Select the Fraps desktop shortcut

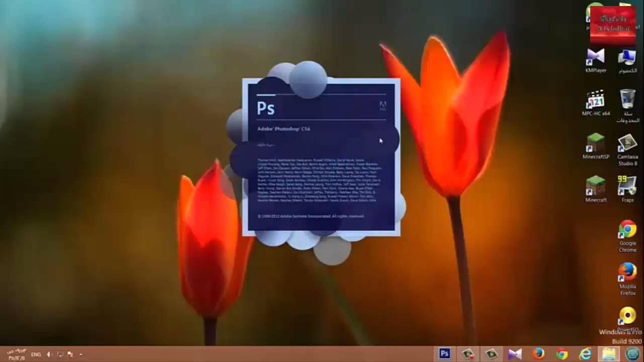point(627,190)
